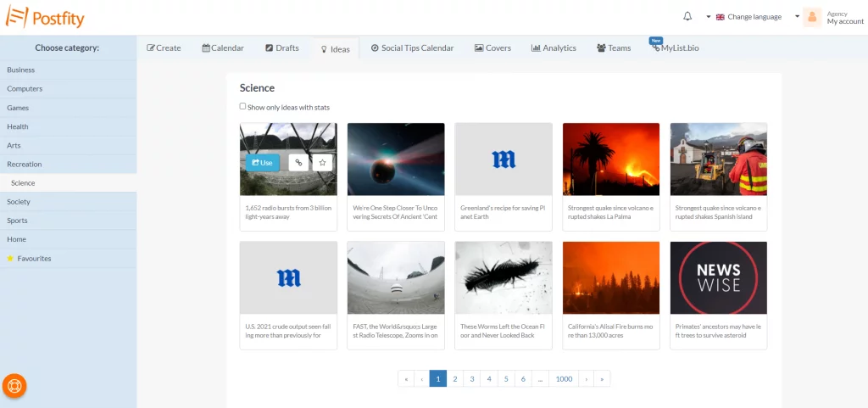868x408 pixels.
Task: Open the Alisal Fire thumbnail
Action: pos(611,277)
